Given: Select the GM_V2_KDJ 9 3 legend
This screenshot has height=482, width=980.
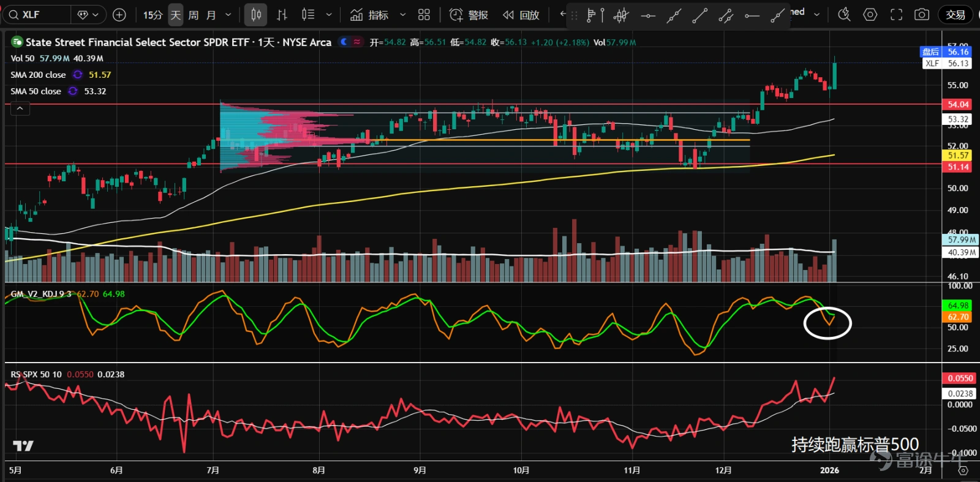Looking at the screenshot, I should [41, 294].
